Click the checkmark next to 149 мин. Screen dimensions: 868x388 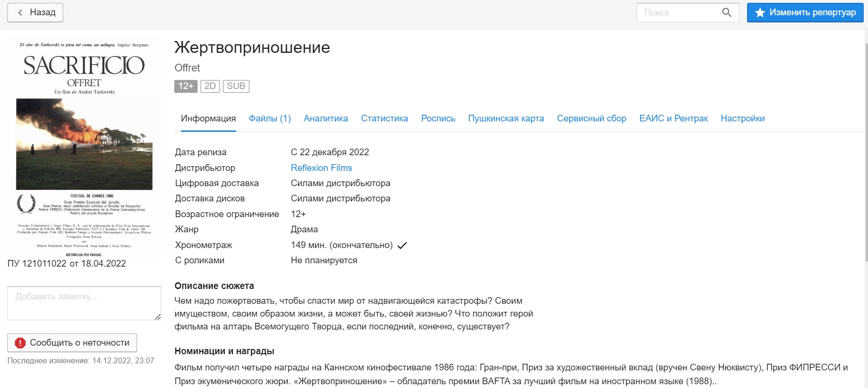(402, 246)
